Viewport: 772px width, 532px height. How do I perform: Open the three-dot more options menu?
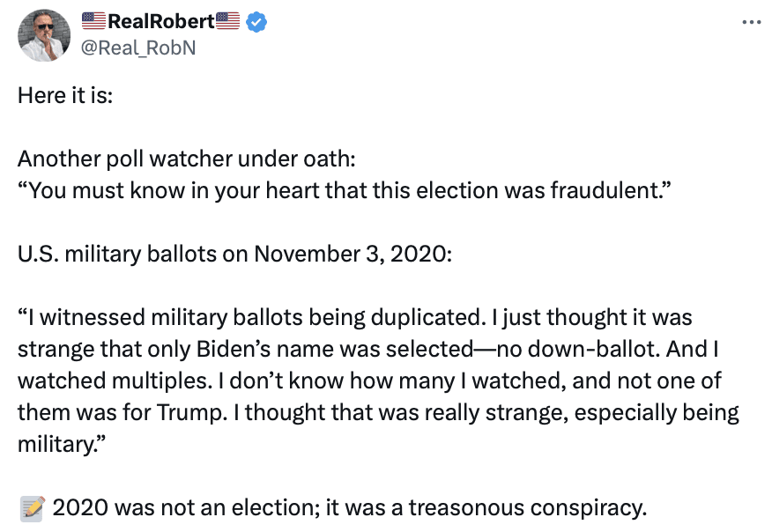point(749,22)
